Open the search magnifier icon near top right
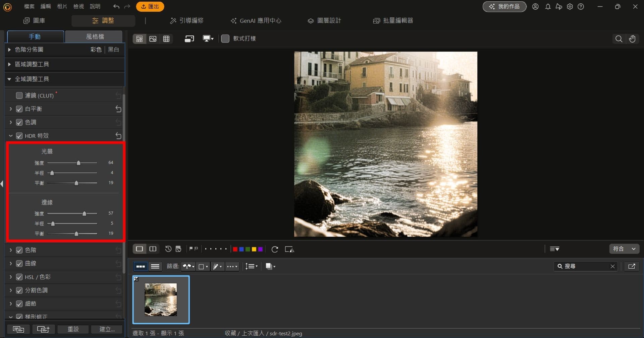Screen dimensions: 644x338 tap(619, 39)
